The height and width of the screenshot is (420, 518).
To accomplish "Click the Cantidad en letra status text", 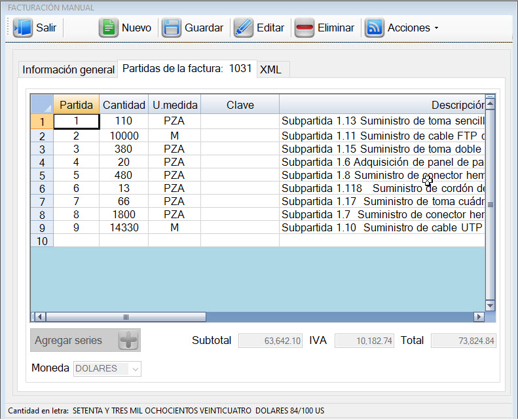I will point(166,411).
